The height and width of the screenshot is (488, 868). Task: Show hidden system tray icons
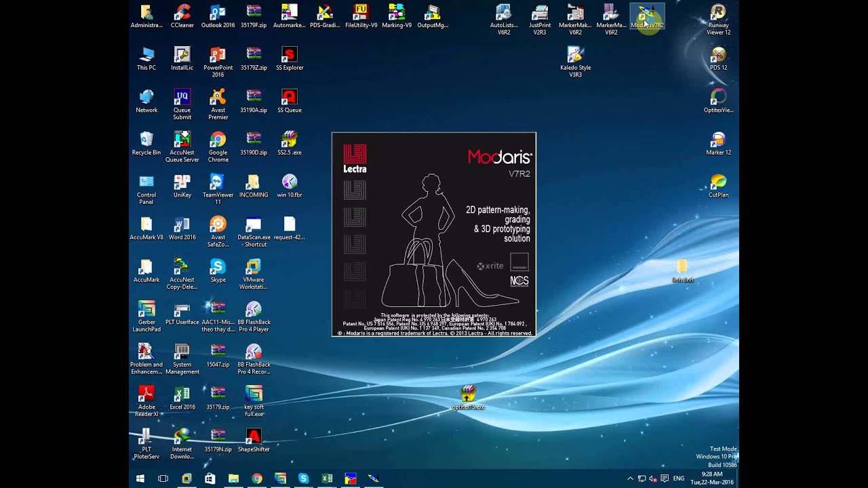tap(630, 479)
